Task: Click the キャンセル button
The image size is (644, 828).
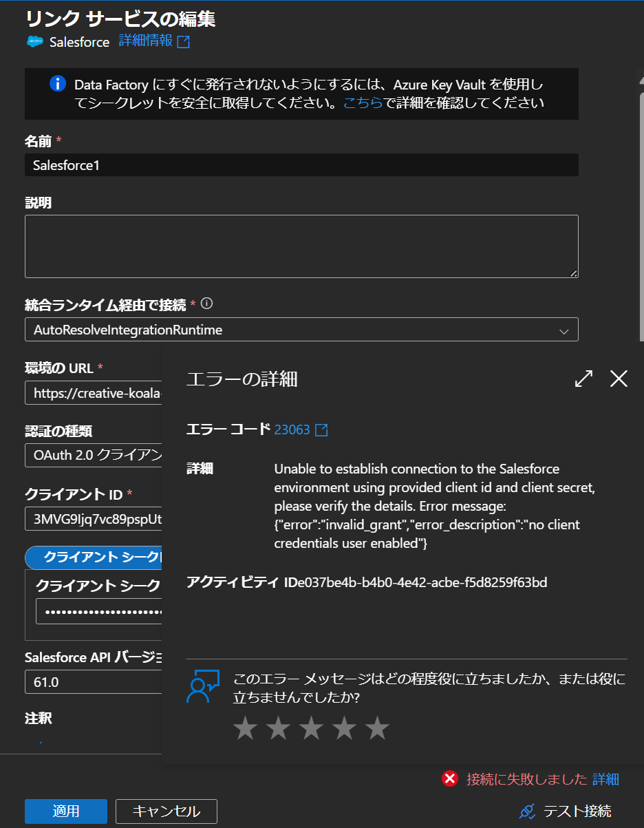Action: (167, 811)
